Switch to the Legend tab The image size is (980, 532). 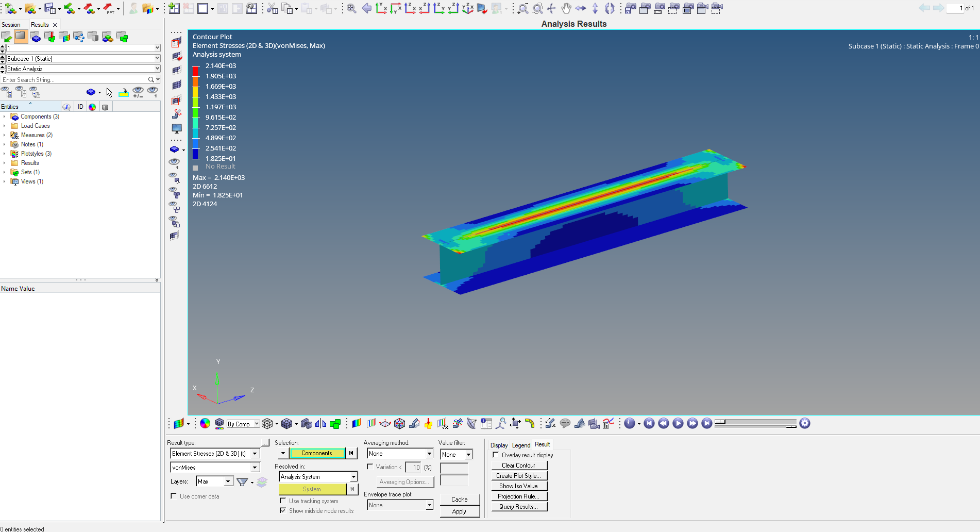pos(521,445)
